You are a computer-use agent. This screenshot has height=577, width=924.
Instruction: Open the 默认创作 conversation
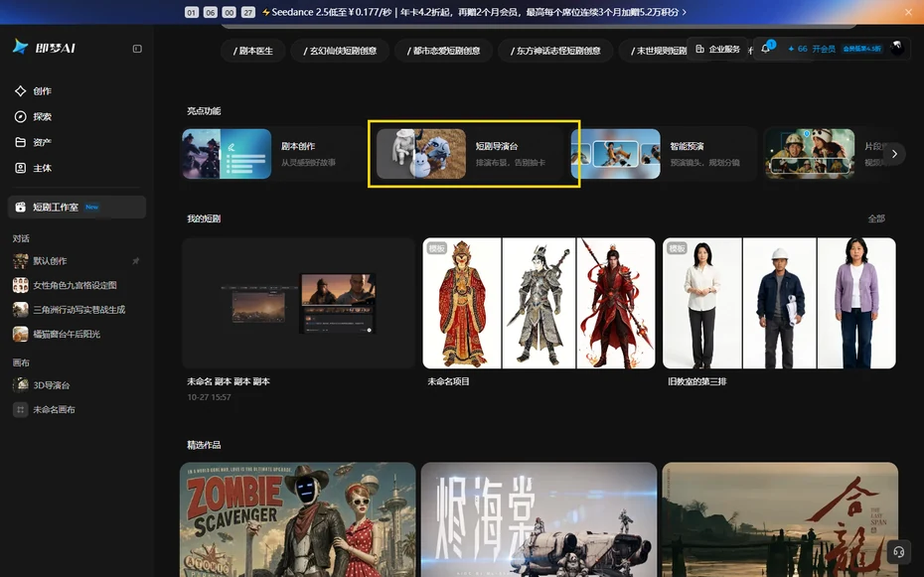click(77, 261)
